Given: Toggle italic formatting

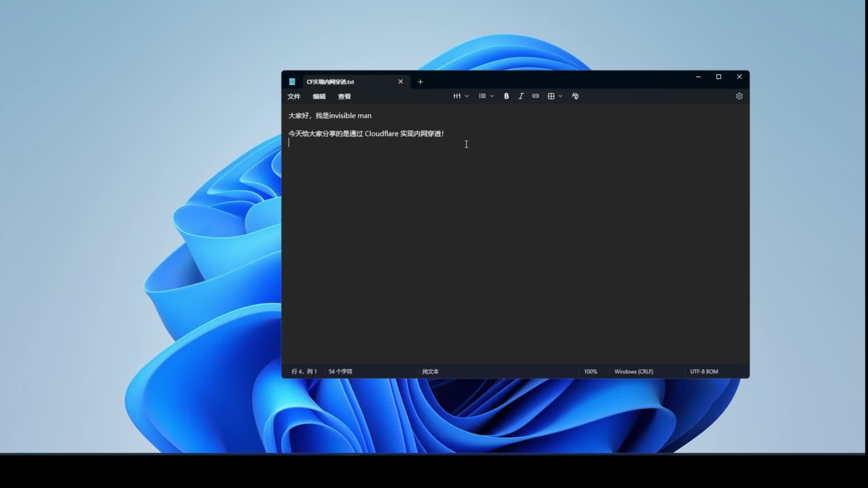Looking at the screenshot, I should pyautogui.click(x=521, y=96).
